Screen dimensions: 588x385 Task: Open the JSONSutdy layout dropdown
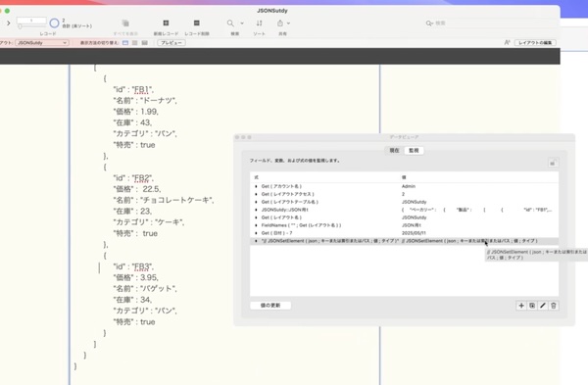click(x=42, y=43)
